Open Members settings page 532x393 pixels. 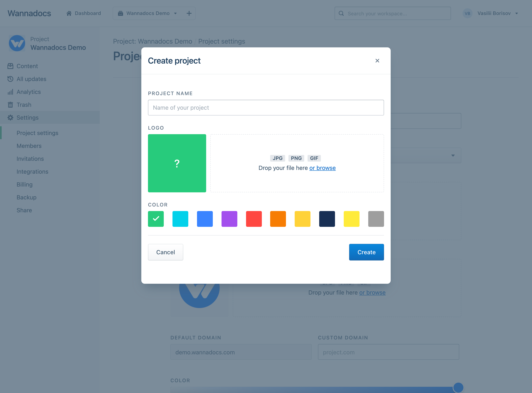pos(29,146)
